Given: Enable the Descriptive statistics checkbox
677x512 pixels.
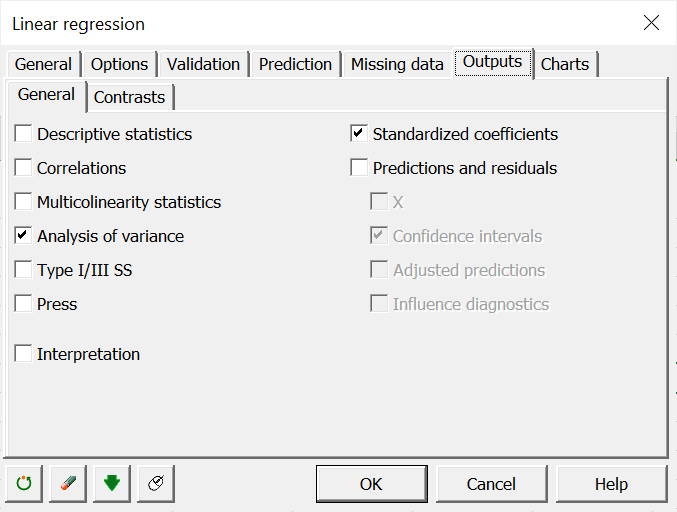Looking at the screenshot, I should coord(23,133).
